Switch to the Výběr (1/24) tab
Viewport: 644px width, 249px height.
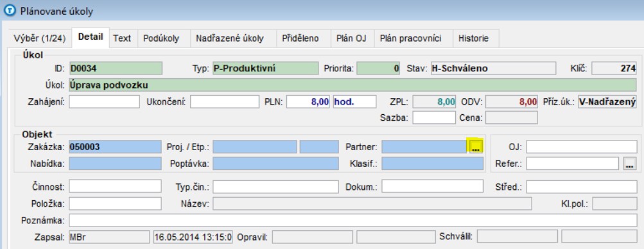tap(40, 39)
